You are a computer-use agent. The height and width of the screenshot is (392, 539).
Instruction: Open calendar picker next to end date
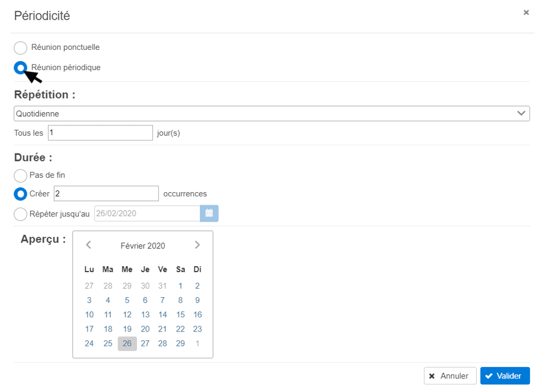click(209, 213)
